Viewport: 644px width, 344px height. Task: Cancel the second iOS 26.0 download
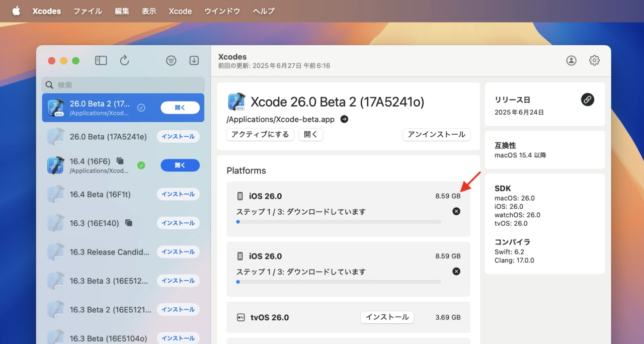coord(456,271)
